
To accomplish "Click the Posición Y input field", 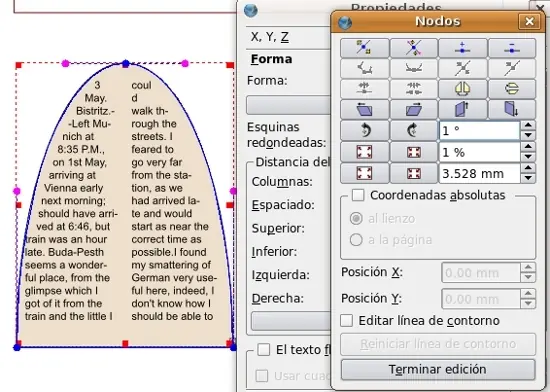I will pyautogui.click(x=481, y=299).
